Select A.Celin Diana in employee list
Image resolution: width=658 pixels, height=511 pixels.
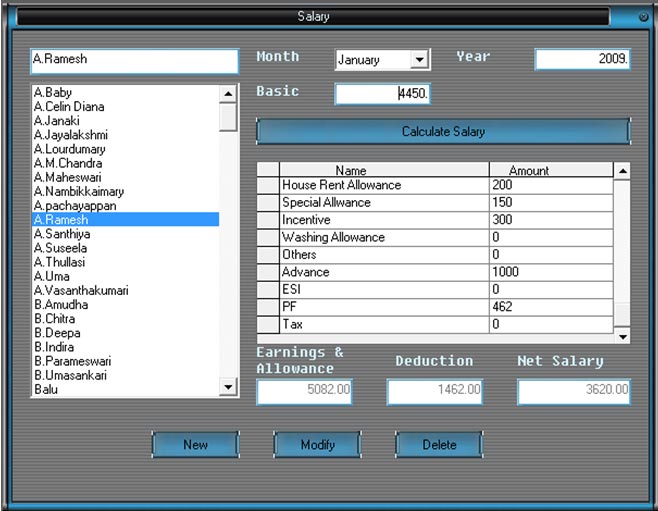pos(125,107)
